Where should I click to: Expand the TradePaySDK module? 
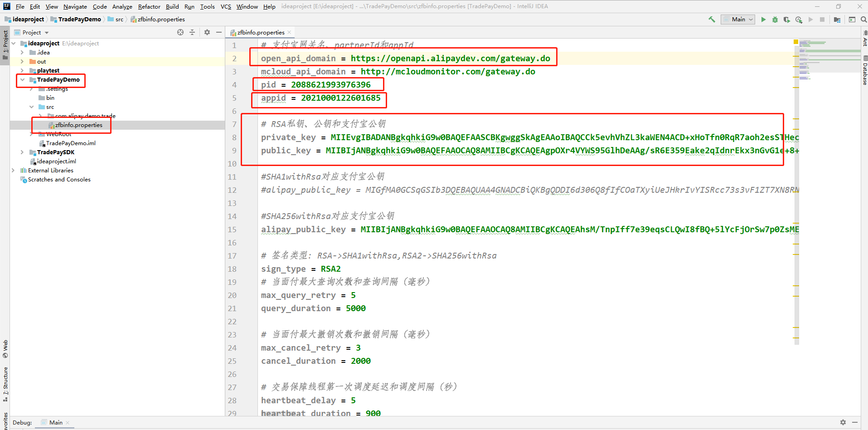[22, 152]
